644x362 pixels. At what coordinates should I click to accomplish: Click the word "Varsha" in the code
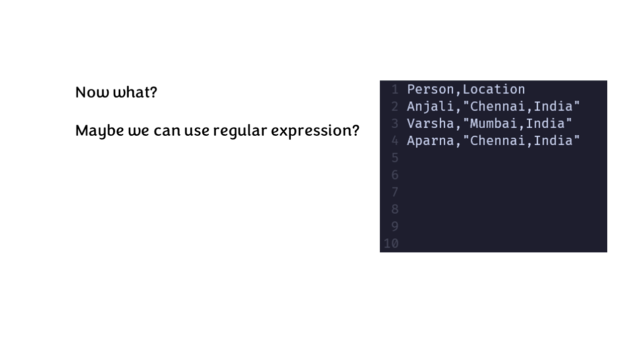[x=430, y=124]
